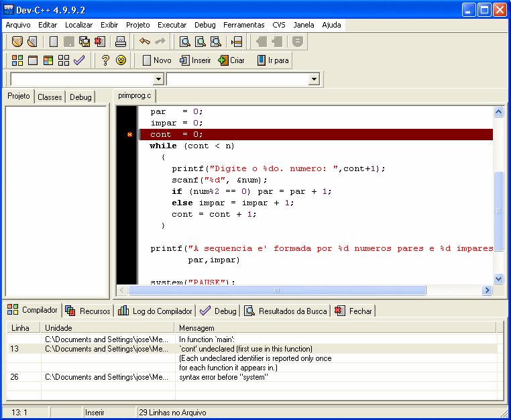This screenshot has height=420, width=511.
Task: Expand the left class browser combo box
Action: pyautogui.click(x=158, y=79)
